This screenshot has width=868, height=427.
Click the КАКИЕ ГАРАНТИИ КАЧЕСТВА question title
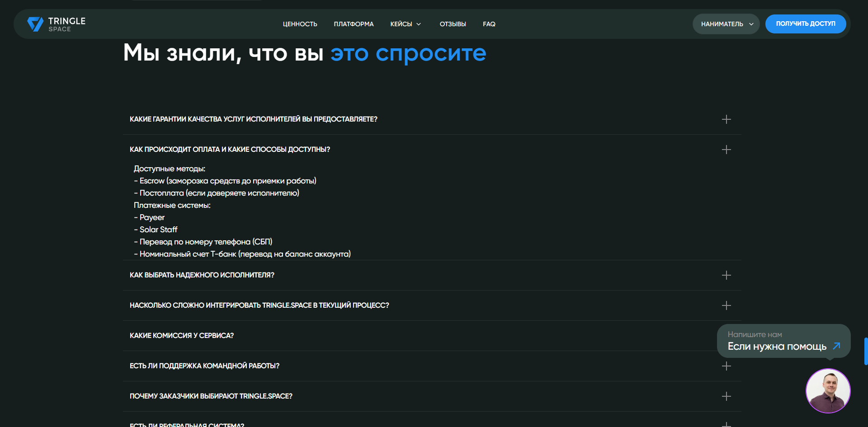click(254, 119)
